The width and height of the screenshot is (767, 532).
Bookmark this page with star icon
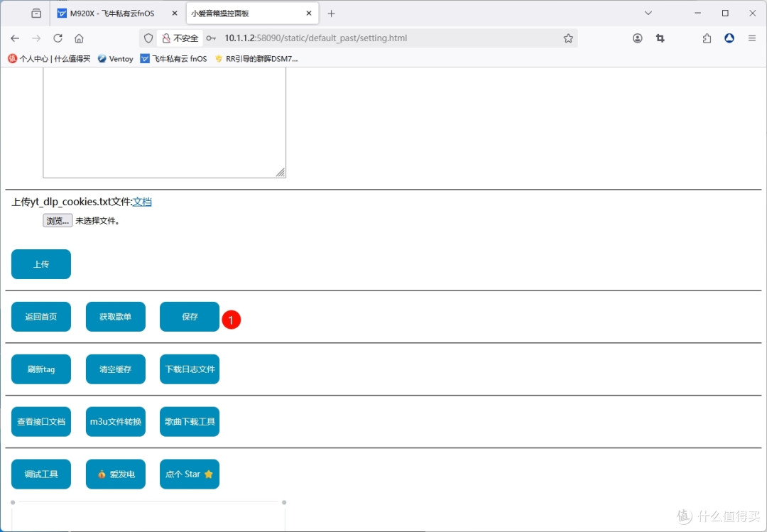pyautogui.click(x=568, y=38)
